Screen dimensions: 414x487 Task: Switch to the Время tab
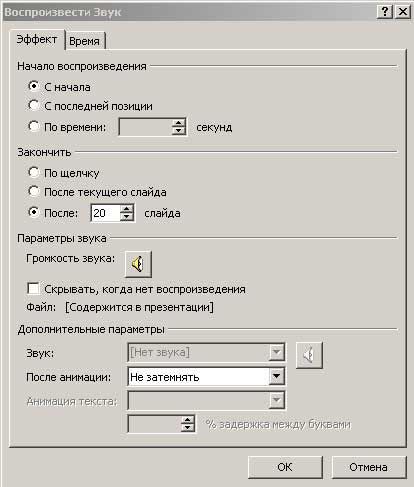[85, 41]
